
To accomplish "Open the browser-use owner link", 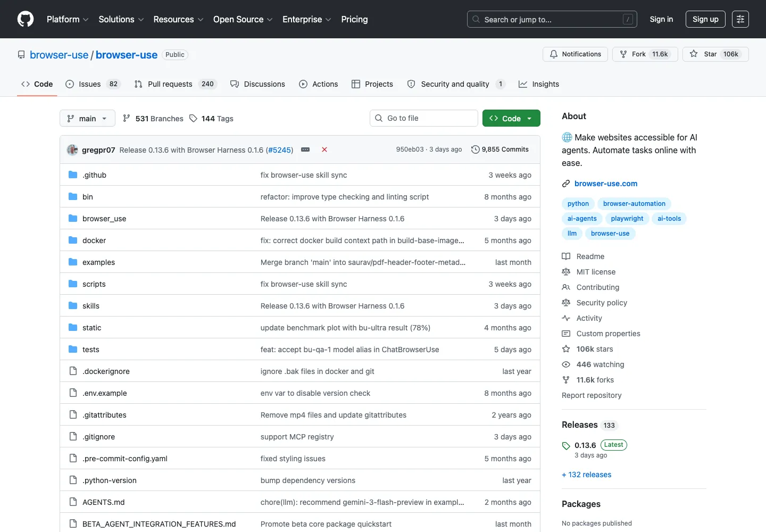I will pos(59,55).
